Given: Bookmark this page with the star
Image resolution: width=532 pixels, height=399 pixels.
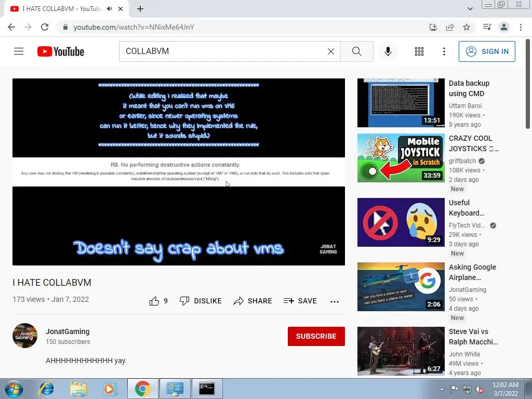Looking at the screenshot, I should pyautogui.click(x=467, y=27).
